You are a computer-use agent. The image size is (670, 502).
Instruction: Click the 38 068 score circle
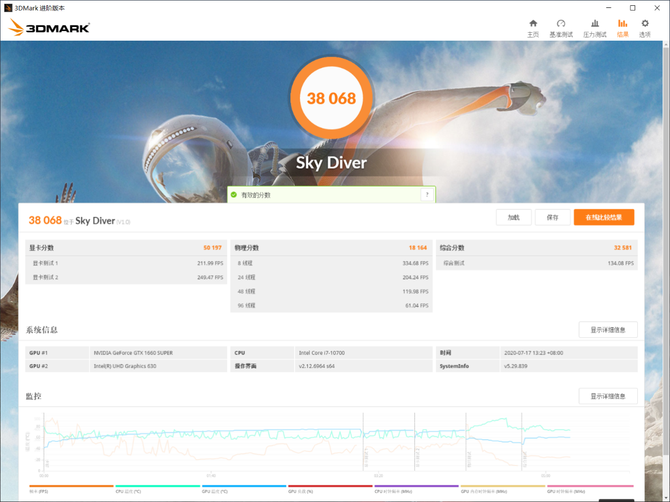click(331, 99)
